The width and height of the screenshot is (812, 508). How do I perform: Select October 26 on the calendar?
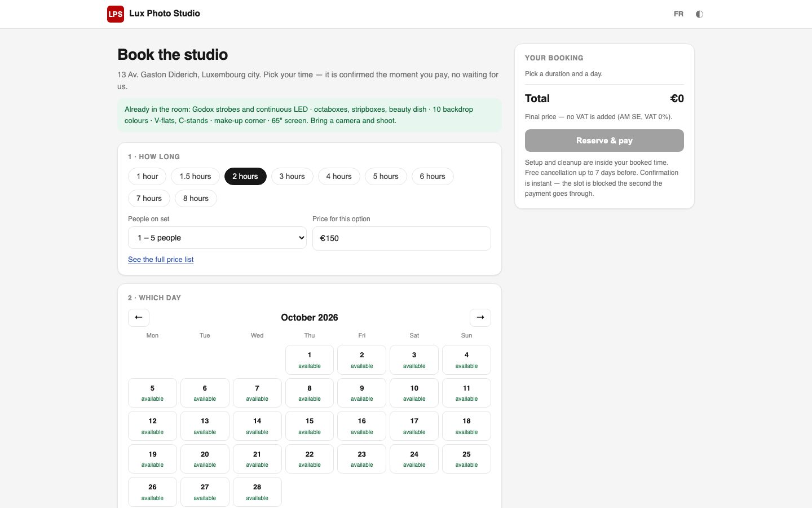click(152, 492)
